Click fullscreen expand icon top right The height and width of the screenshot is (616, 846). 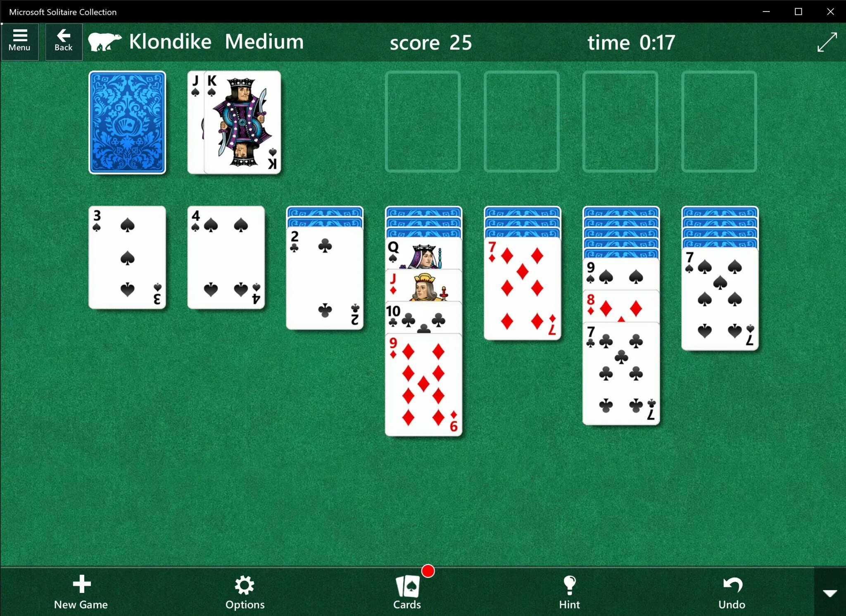click(826, 41)
